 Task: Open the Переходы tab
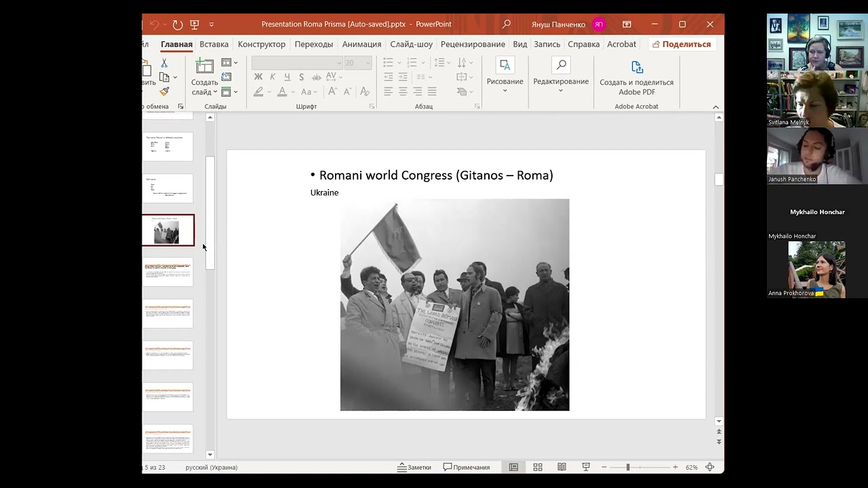coord(314,44)
